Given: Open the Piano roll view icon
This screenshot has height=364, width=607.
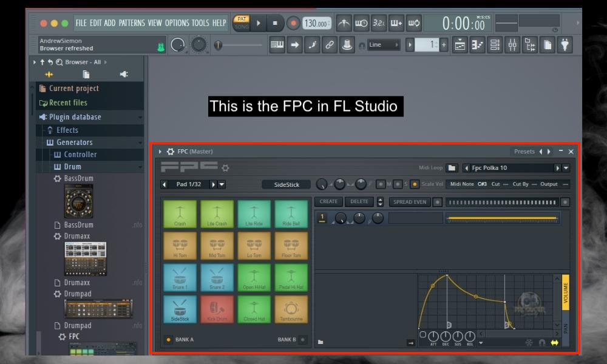Looking at the screenshot, I should (477, 45).
